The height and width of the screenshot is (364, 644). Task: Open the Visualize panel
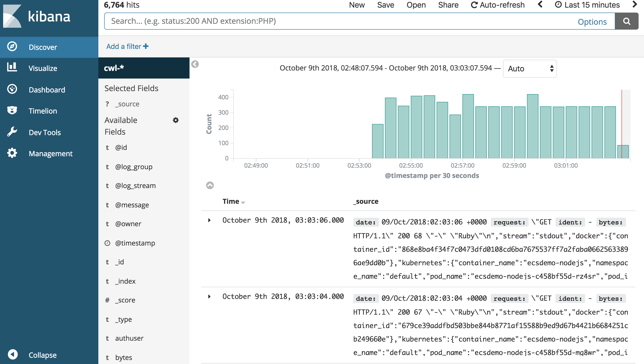43,68
